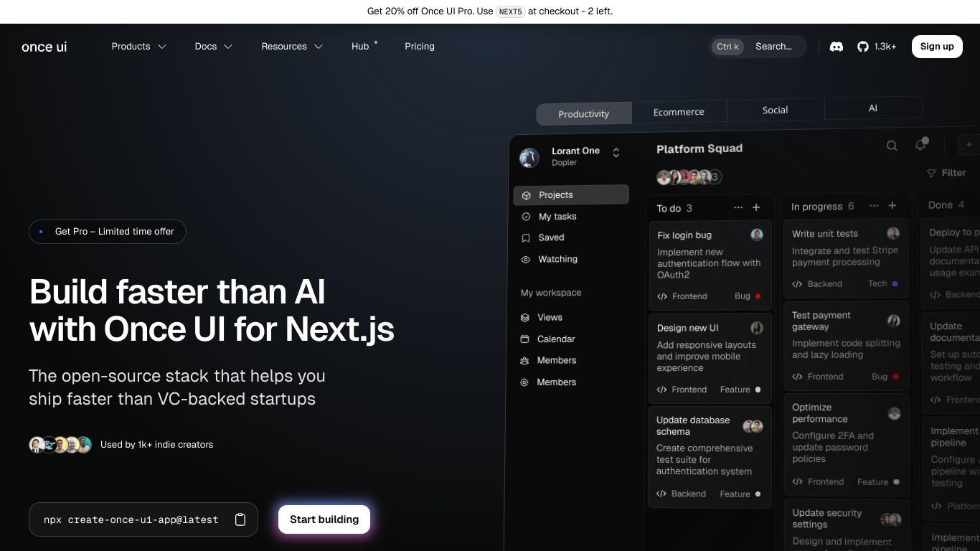Click the Platform Squad member avatars
Viewport: 980px width, 551px height.
689,176
